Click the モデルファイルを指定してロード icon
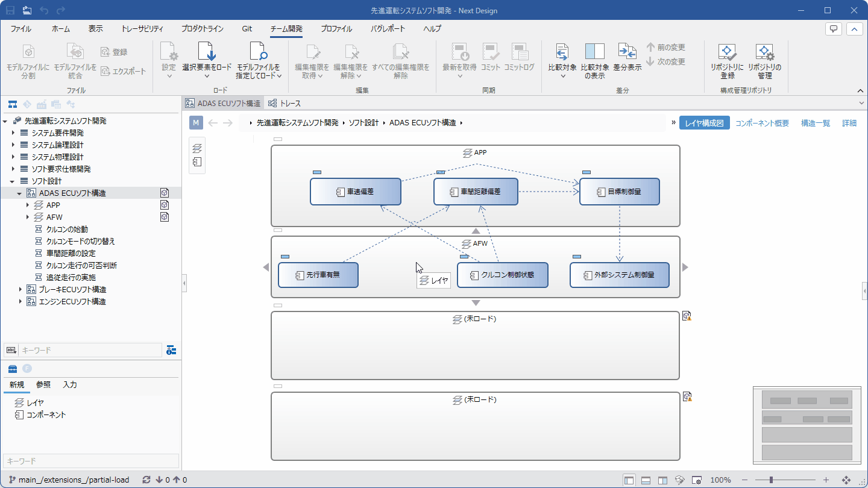This screenshot has height=488, width=868. [x=258, y=52]
